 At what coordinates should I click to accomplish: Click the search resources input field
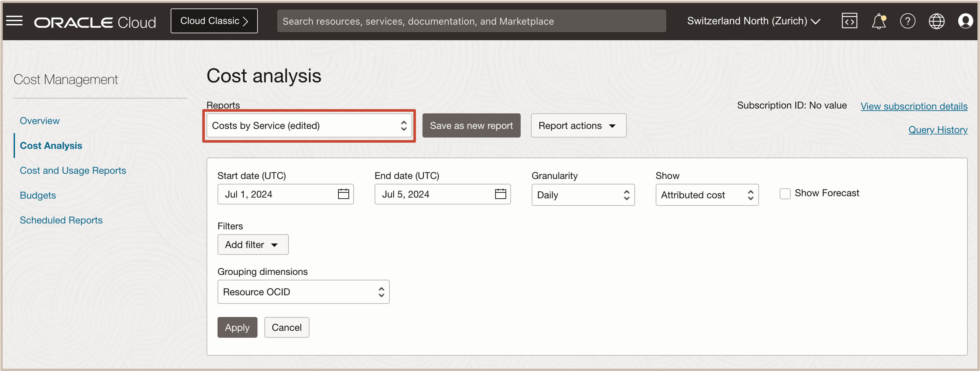[x=471, y=21]
